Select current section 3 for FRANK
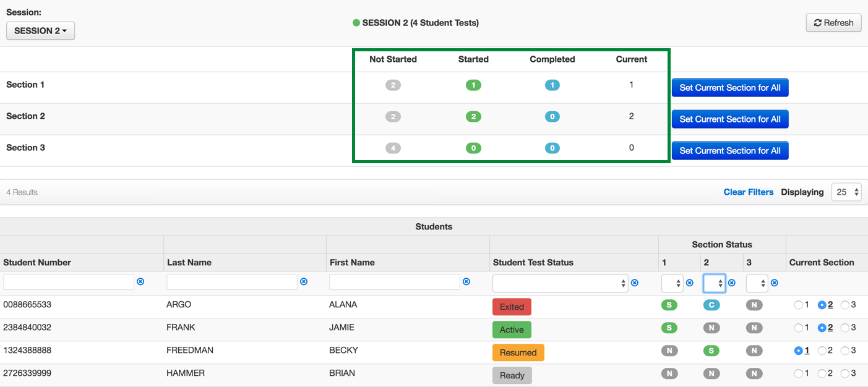The height and width of the screenshot is (387, 868). coord(845,328)
